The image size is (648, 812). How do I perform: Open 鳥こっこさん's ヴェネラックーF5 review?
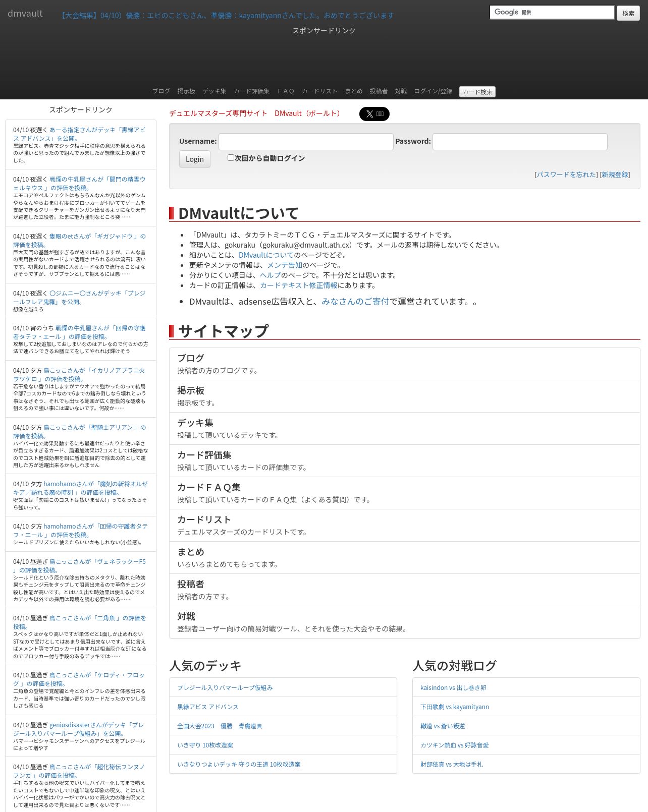pyautogui.click(x=79, y=566)
